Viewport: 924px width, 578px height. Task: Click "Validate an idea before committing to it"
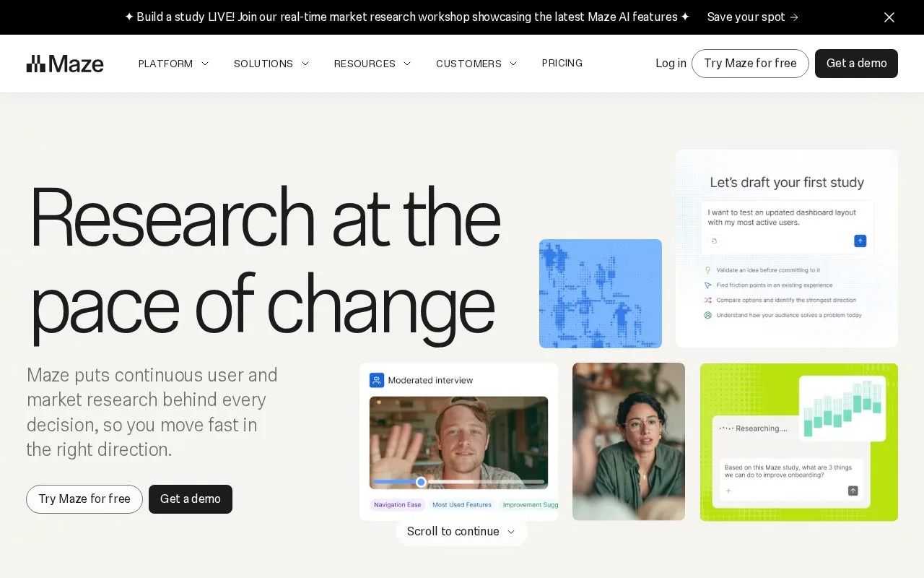[x=768, y=270]
